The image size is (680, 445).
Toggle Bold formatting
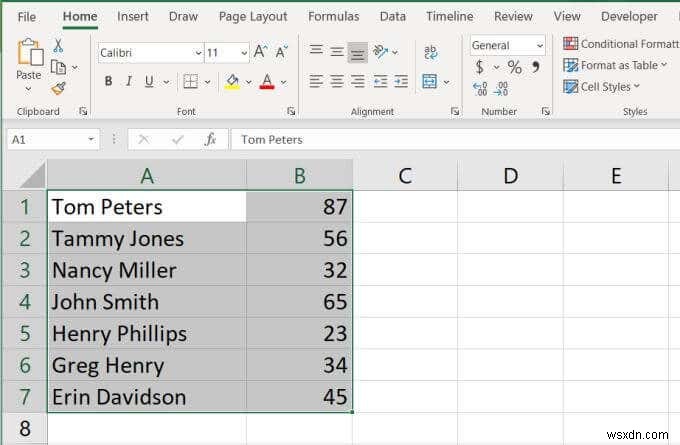coord(108,81)
